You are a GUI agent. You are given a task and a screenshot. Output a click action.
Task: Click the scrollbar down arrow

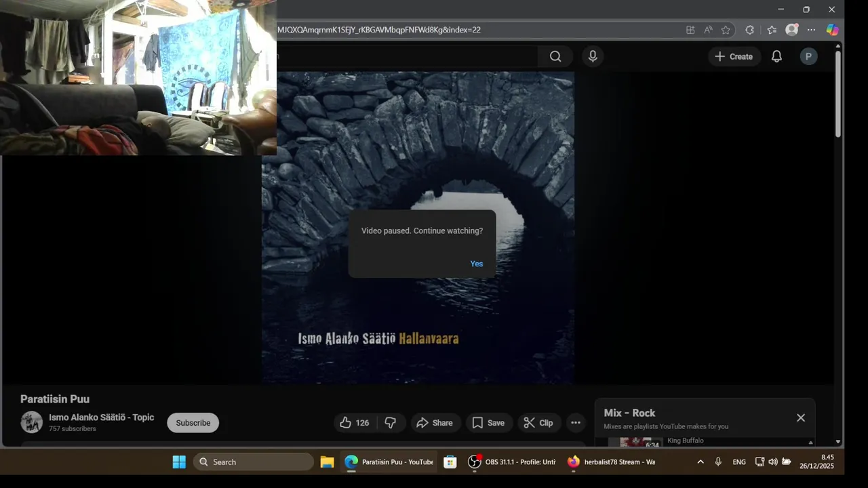click(x=838, y=442)
